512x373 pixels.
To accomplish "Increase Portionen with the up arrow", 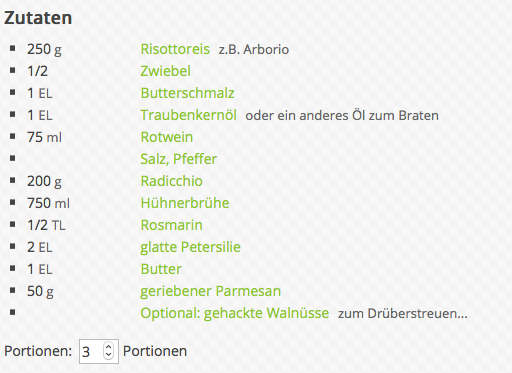I will (108, 347).
